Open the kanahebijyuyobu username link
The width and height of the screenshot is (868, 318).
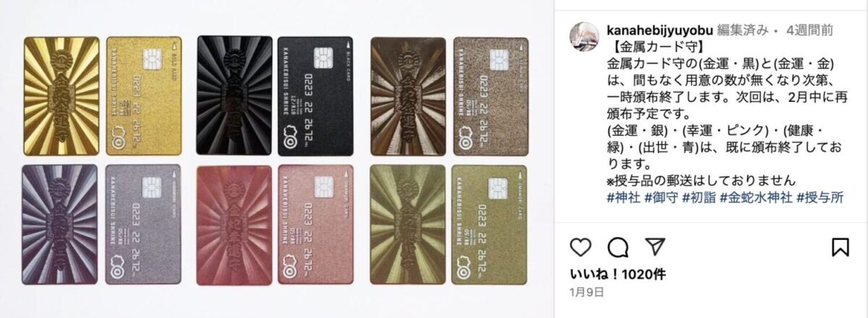(658, 31)
